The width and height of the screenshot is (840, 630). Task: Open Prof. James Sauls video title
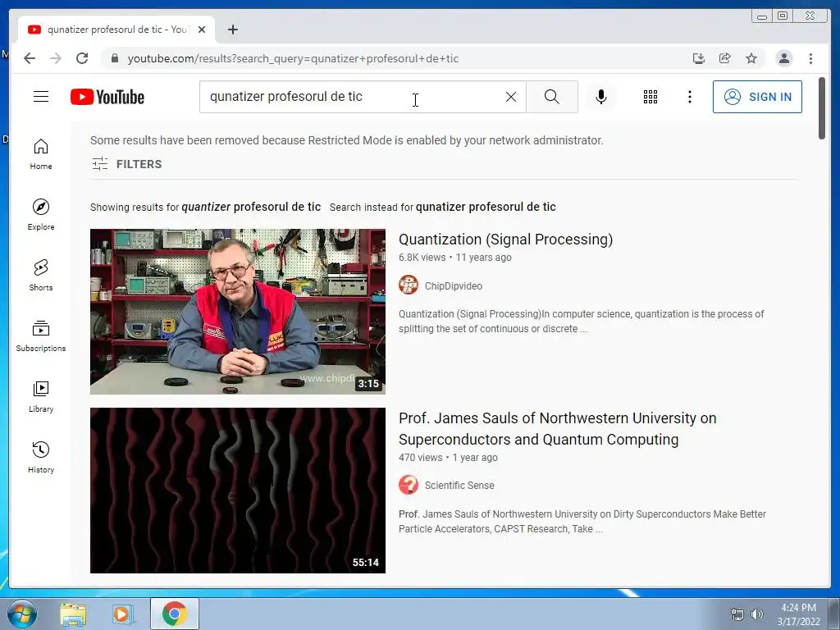557,428
